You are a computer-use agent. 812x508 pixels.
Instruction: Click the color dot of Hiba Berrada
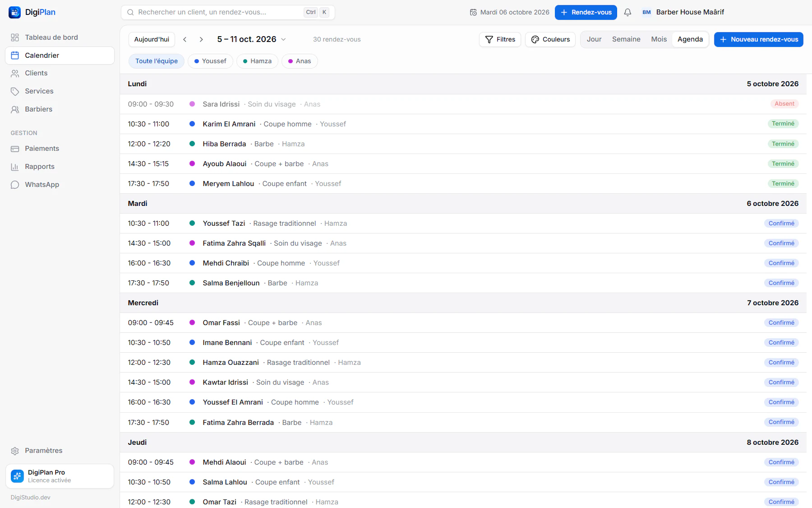click(x=192, y=144)
